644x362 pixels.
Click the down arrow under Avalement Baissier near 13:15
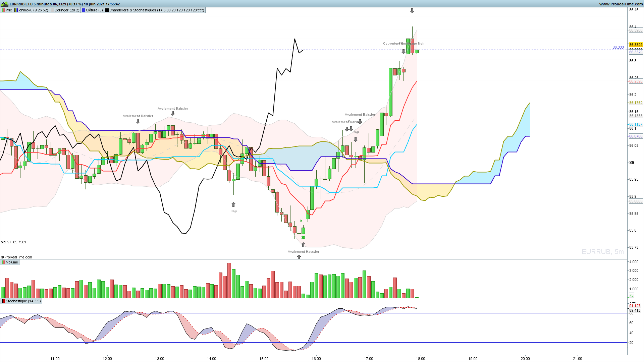[173, 113]
